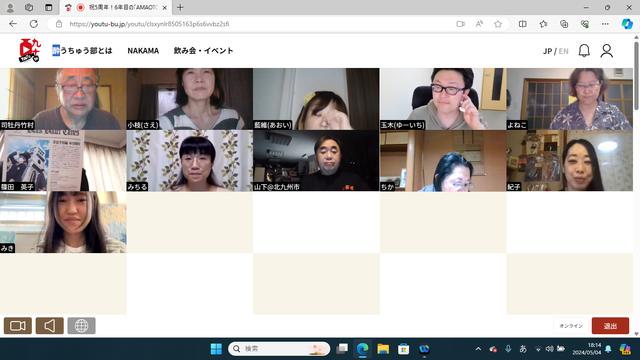Open the Edge workspaces icon

(29, 7)
